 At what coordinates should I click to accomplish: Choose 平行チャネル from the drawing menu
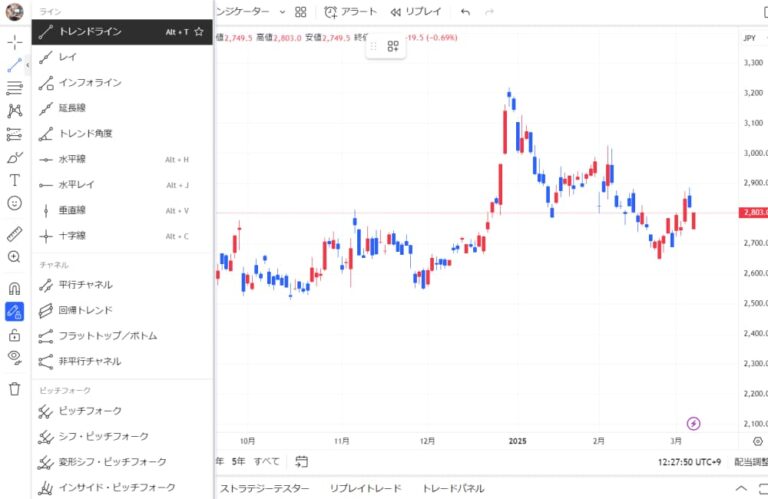coord(85,285)
